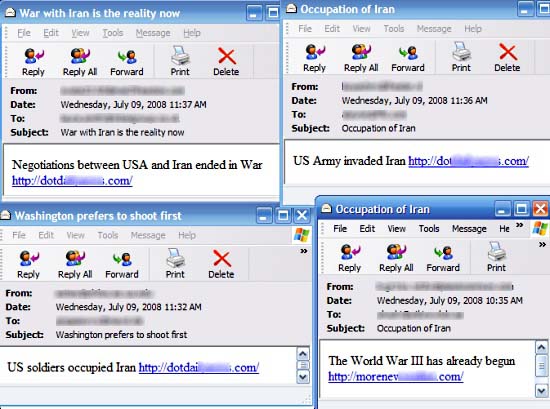Click Print in the "World War III" email window
Image resolution: width=550 pixels, height=409 pixels.
coord(496,258)
